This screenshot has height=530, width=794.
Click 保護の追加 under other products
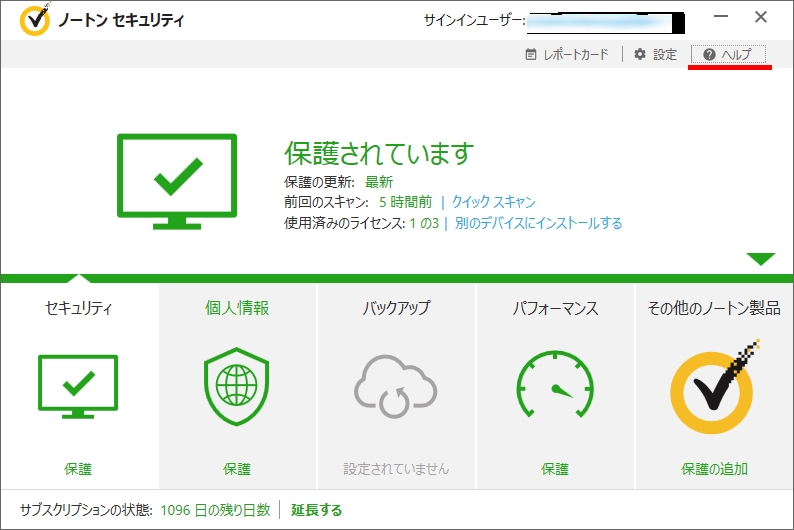714,469
